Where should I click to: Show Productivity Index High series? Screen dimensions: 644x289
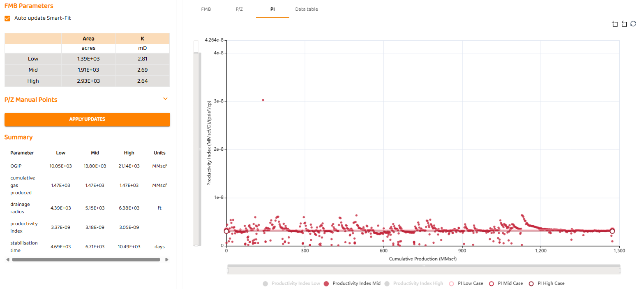pyautogui.click(x=414, y=283)
